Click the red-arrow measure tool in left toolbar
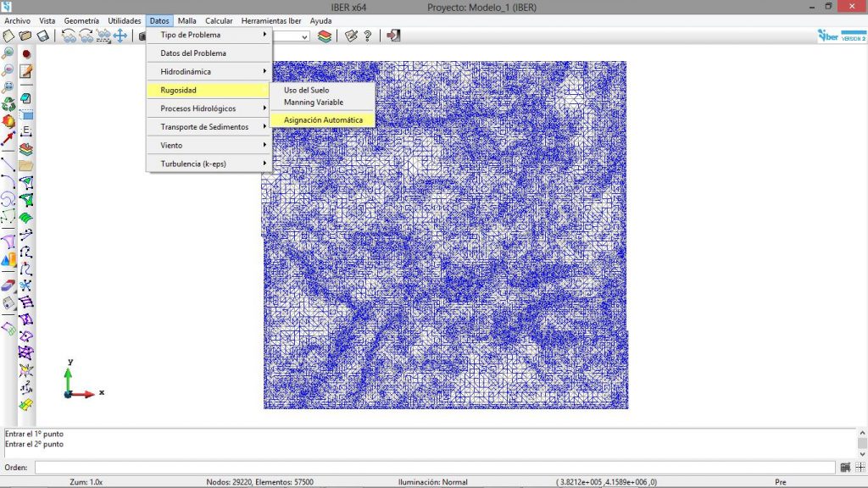The height and width of the screenshot is (488, 868). [x=8, y=139]
